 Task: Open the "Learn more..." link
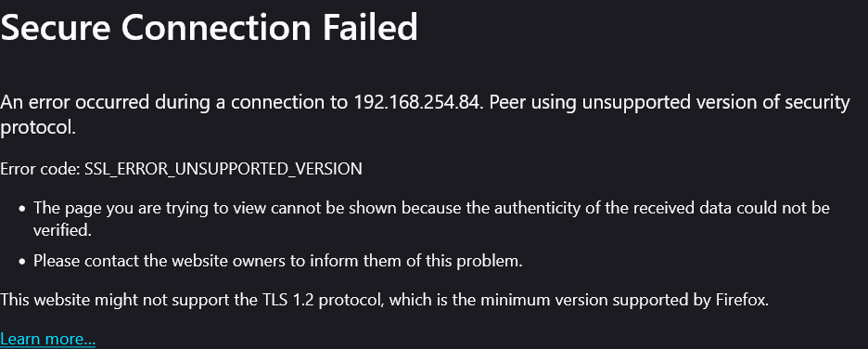(47, 339)
